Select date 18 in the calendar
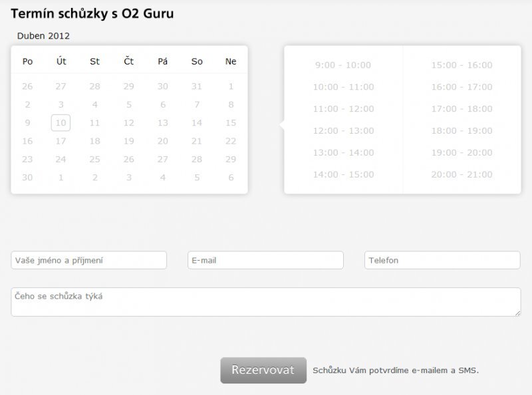Viewport: 532px width, 395px height. pos(95,141)
